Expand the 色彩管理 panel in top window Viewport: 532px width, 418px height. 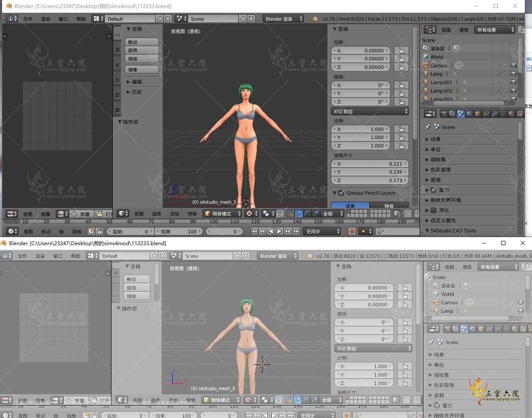click(469, 169)
